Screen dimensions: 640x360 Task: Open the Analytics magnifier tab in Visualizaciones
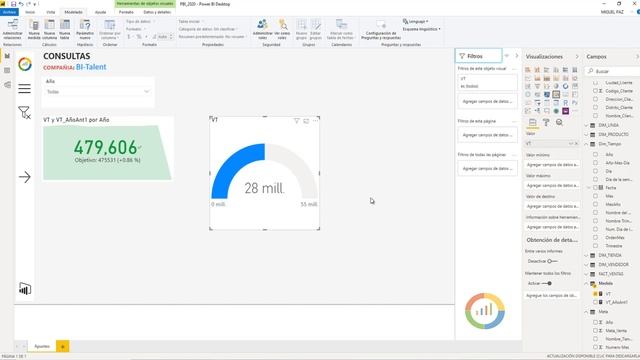click(x=559, y=122)
